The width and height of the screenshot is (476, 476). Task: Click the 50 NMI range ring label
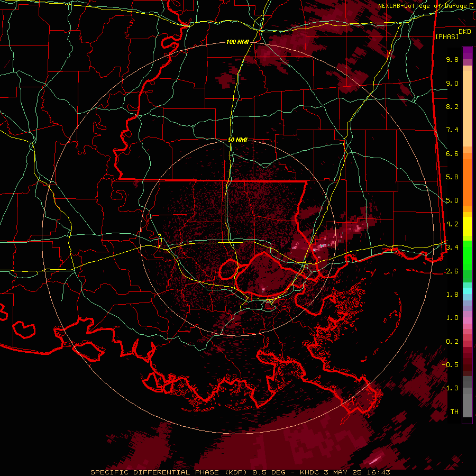(237, 140)
